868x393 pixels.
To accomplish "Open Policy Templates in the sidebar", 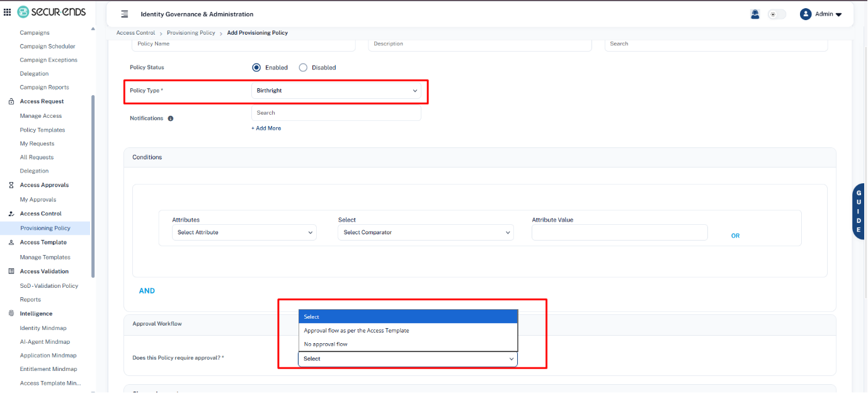I will 42,130.
